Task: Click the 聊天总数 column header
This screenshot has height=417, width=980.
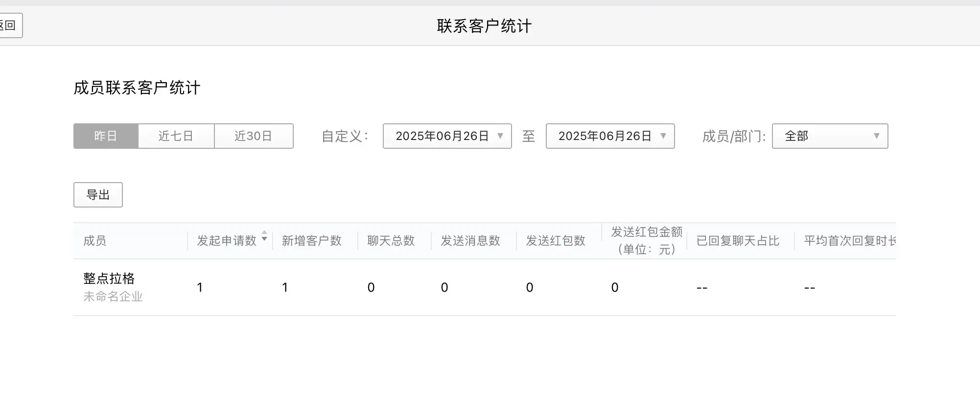Action: (x=391, y=241)
